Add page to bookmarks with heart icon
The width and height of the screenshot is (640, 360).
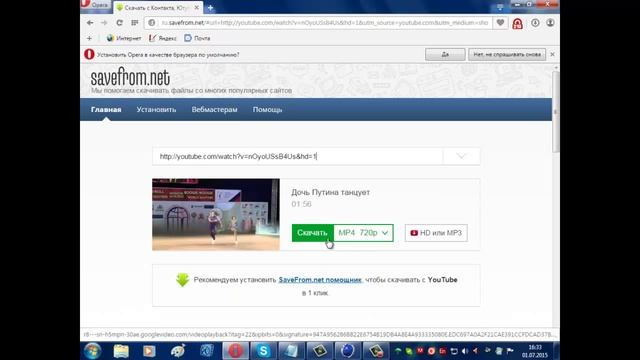click(500, 23)
